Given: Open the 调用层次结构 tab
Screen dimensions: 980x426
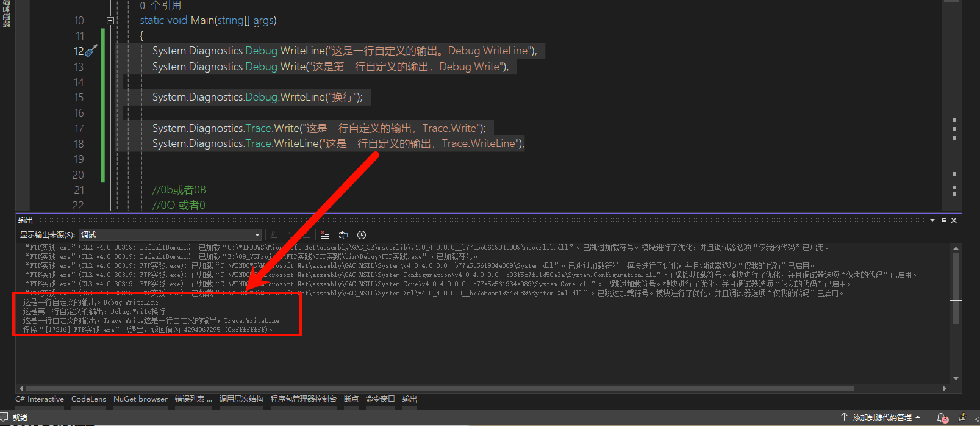Looking at the screenshot, I should coord(241,399).
